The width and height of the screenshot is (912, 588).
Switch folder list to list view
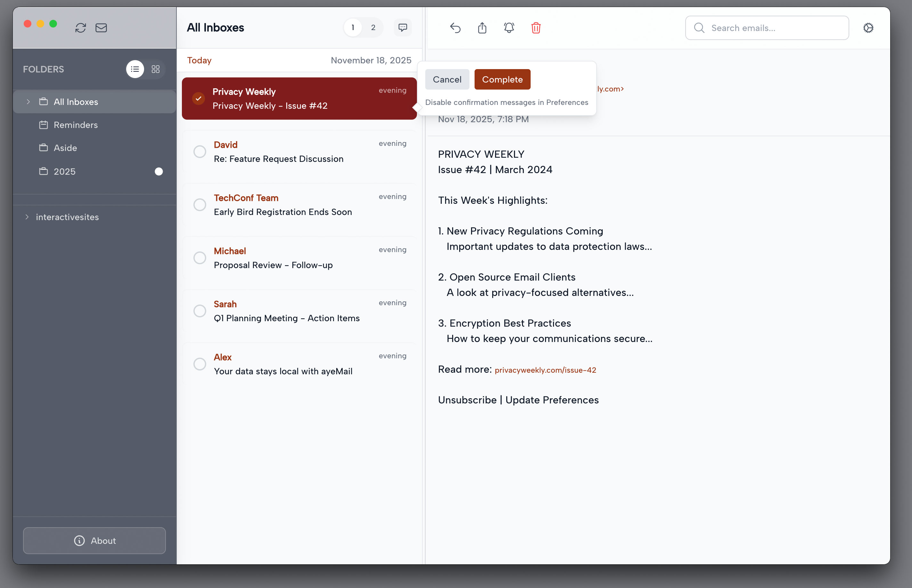click(x=135, y=69)
